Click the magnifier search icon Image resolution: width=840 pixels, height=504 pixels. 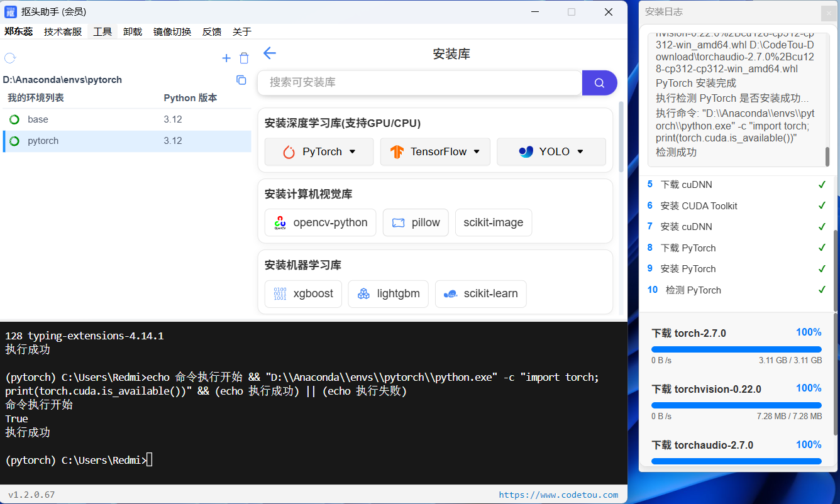point(599,82)
